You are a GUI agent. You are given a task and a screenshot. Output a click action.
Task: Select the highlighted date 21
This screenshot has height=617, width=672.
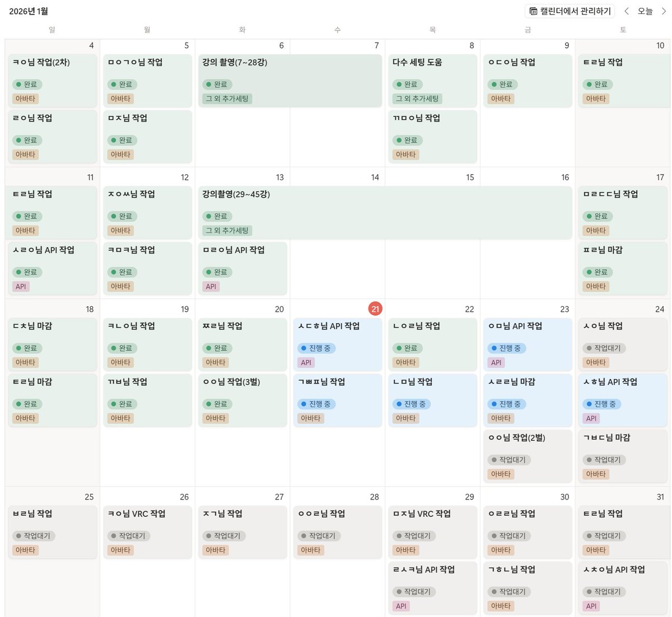(375, 308)
